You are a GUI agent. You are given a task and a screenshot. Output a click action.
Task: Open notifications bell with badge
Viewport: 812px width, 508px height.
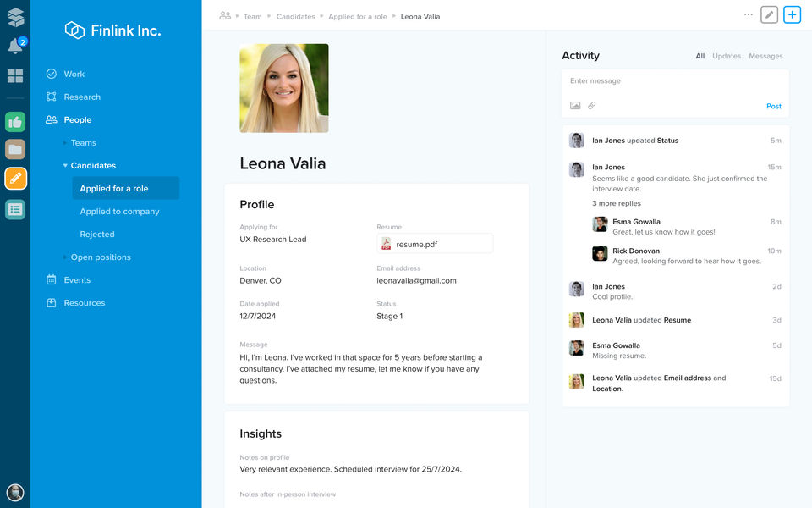(16, 46)
